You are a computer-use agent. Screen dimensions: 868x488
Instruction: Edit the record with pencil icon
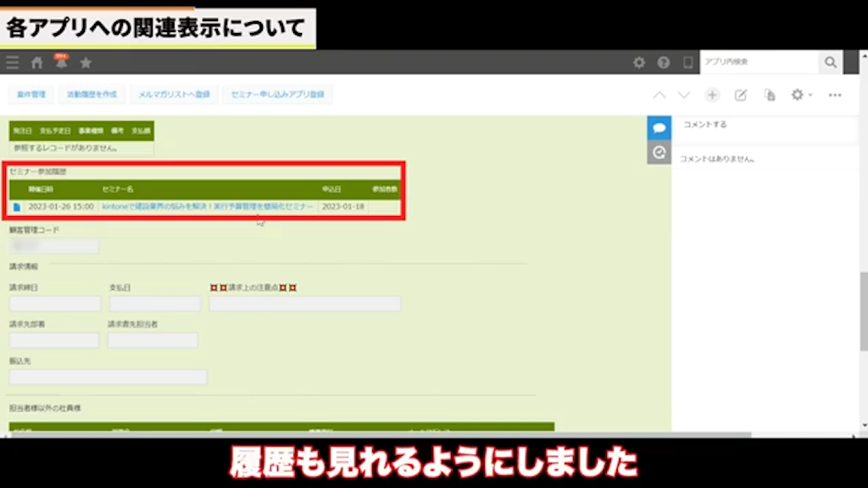[740, 95]
